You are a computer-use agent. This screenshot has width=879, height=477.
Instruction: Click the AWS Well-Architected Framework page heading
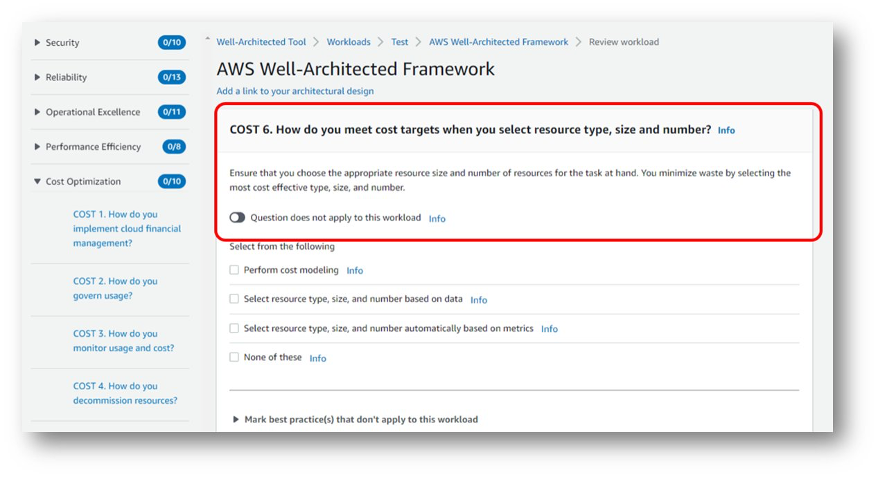click(355, 69)
